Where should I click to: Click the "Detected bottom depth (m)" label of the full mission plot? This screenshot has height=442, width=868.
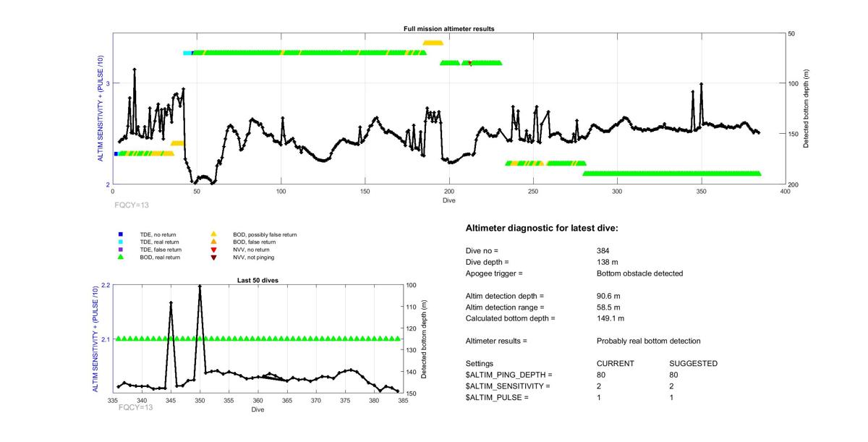pos(805,109)
